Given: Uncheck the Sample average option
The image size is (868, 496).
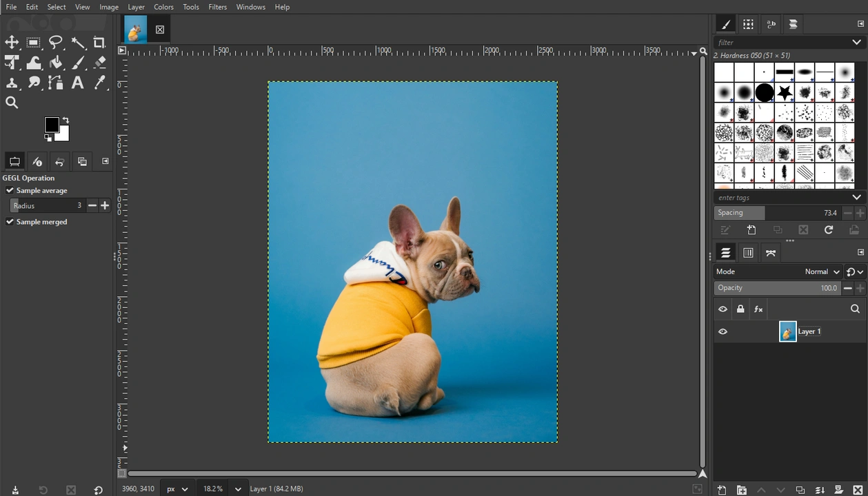Looking at the screenshot, I should click(10, 190).
